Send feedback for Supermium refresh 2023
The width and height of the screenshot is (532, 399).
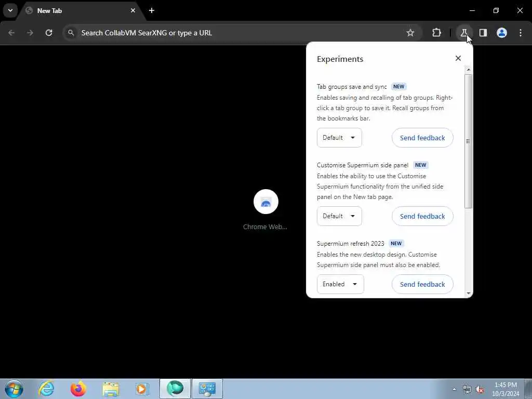[422, 284]
